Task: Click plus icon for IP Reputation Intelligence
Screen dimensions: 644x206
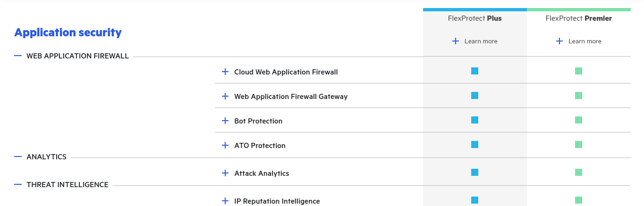Action: coord(225,201)
